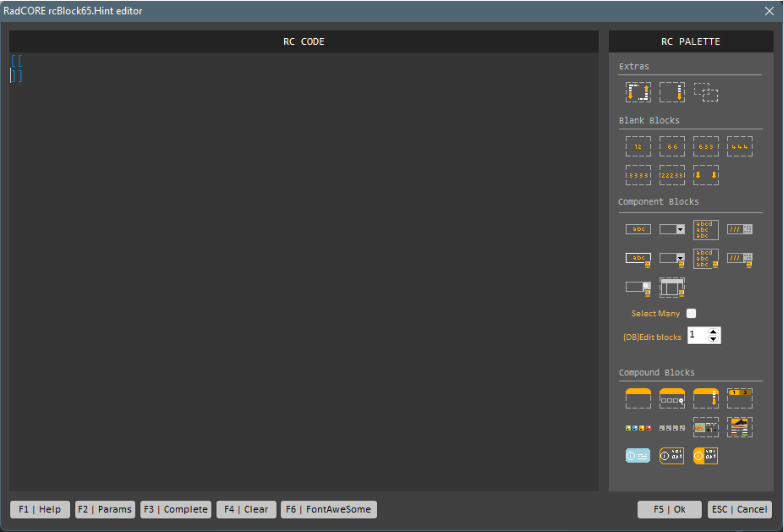Select the single-column "12" blank block
This screenshot has height=532, width=783.
click(x=638, y=146)
